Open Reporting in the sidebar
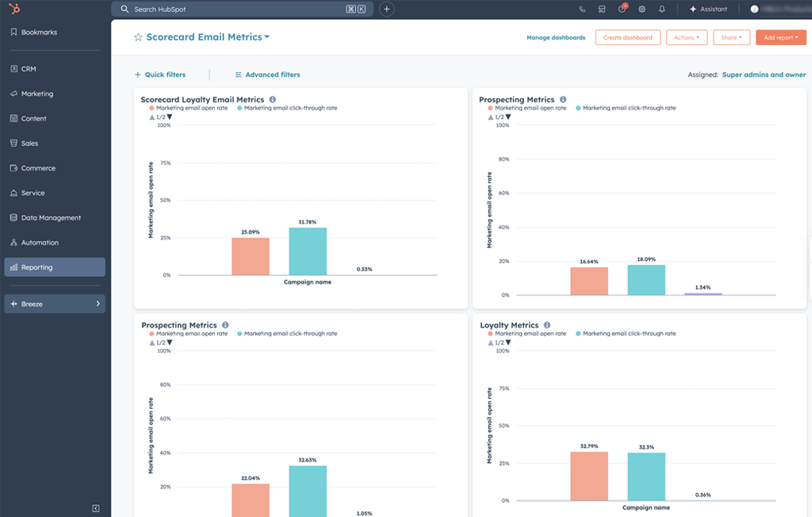The image size is (812, 517). click(54, 267)
